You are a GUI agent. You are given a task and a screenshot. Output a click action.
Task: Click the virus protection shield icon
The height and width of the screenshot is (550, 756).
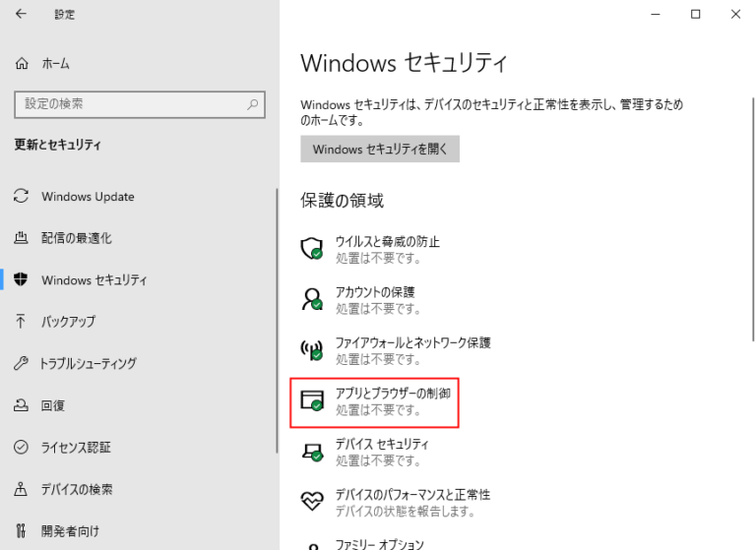[311, 248]
